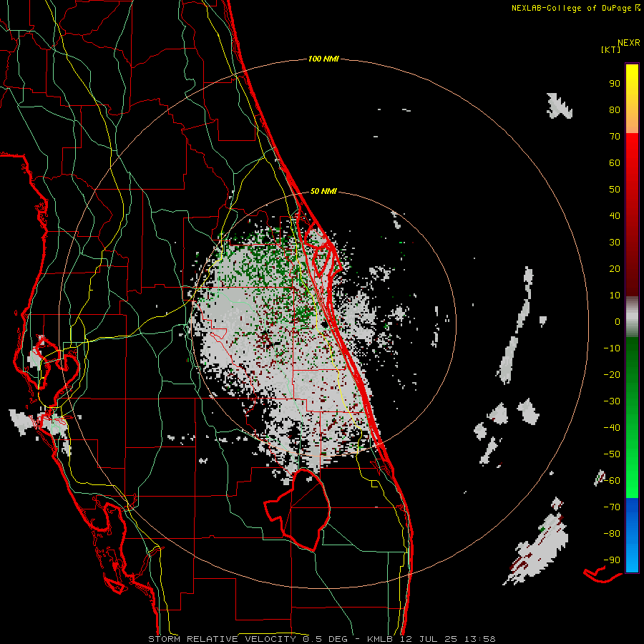The height and width of the screenshot is (644, 644).
Task: Click the positive 60 knot scale label
Action: (x=615, y=163)
